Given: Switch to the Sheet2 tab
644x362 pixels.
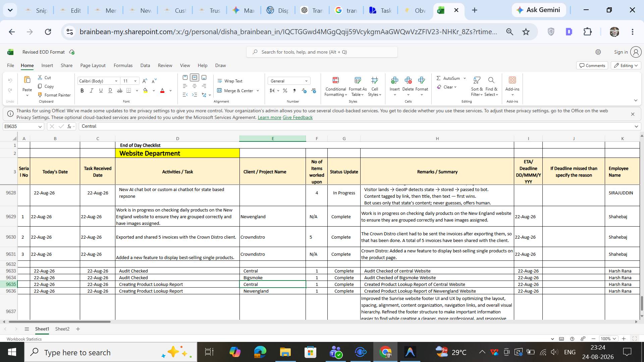Looking at the screenshot, I should click(x=62, y=329).
